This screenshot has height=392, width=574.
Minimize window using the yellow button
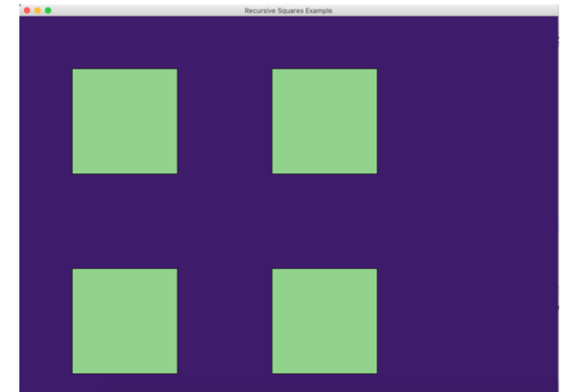pyautogui.click(x=38, y=10)
